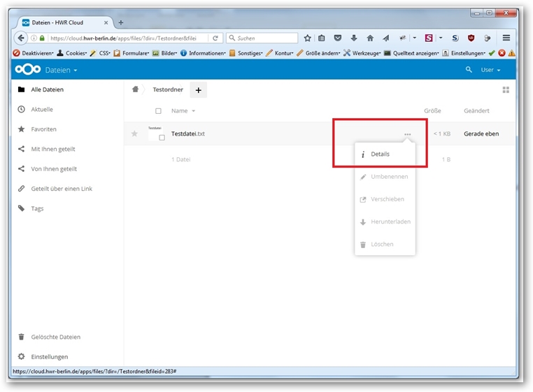Choose Details in the file menu
Viewport: 533px width, 392px height.
(385, 154)
